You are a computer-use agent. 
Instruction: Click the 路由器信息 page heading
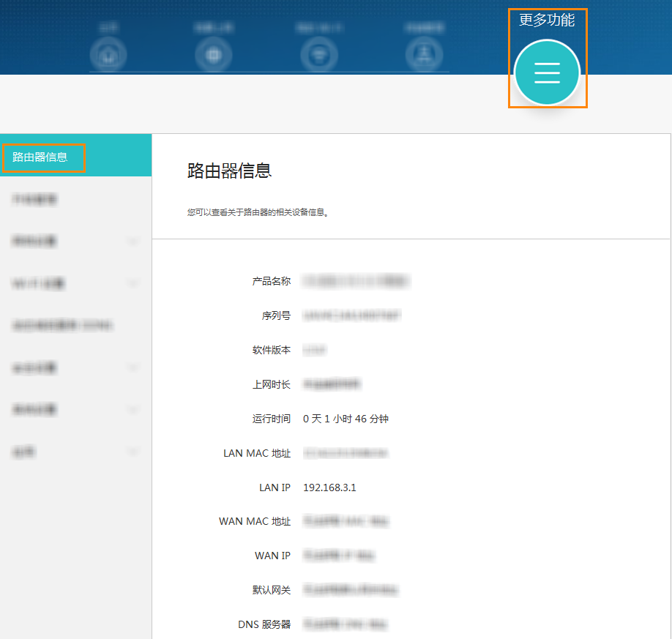230,171
